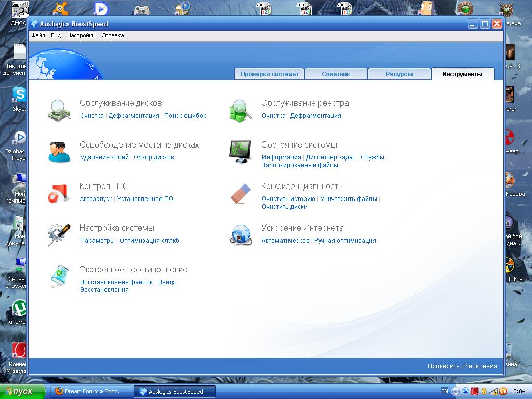
Task: Switch to the Советник tab
Action: point(336,74)
